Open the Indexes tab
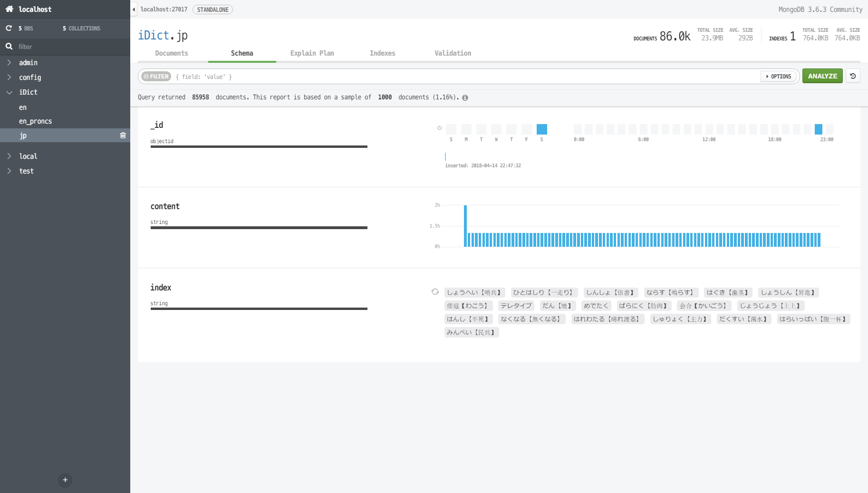The width and height of the screenshot is (868, 493). click(x=383, y=53)
